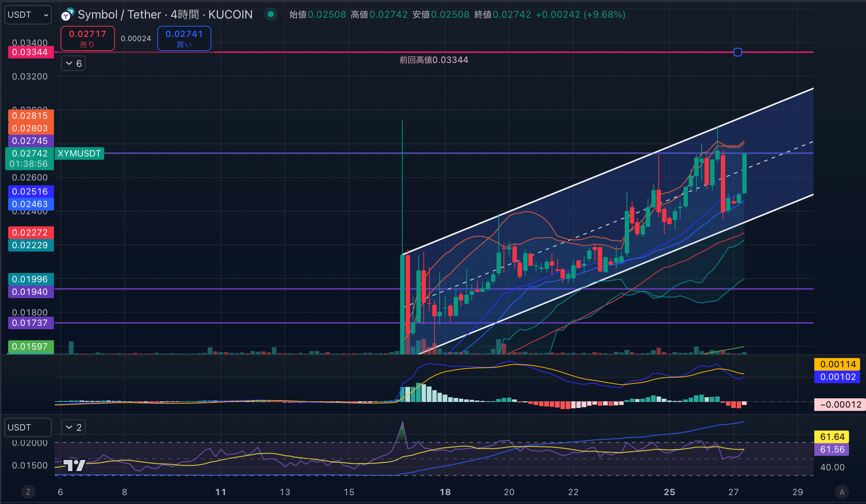Collapse the 6 indicators legend chevron
Screen dimensions: 866x504
coord(73,64)
